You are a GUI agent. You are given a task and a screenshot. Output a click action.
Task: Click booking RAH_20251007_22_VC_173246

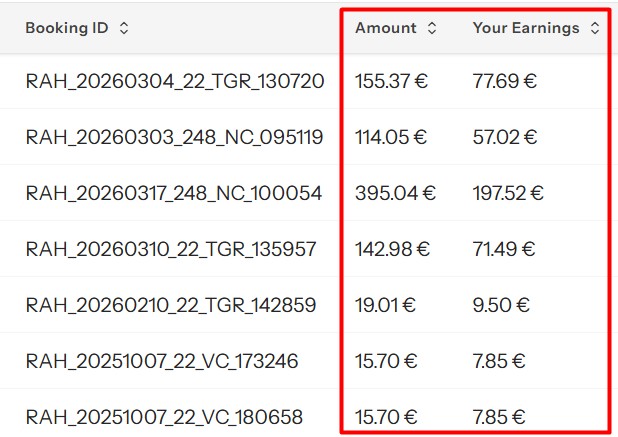click(162, 361)
